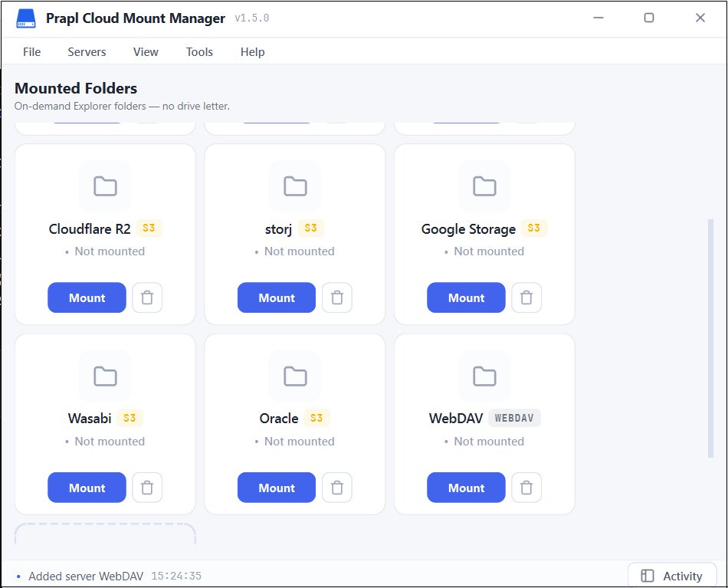
Task: Delete the storj server with trash icon
Action: point(337,297)
